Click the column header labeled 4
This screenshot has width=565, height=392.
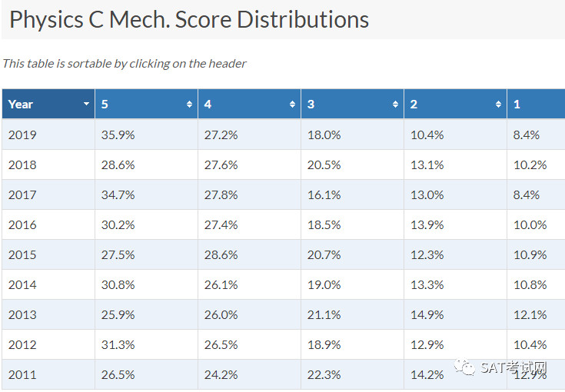click(x=249, y=104)
